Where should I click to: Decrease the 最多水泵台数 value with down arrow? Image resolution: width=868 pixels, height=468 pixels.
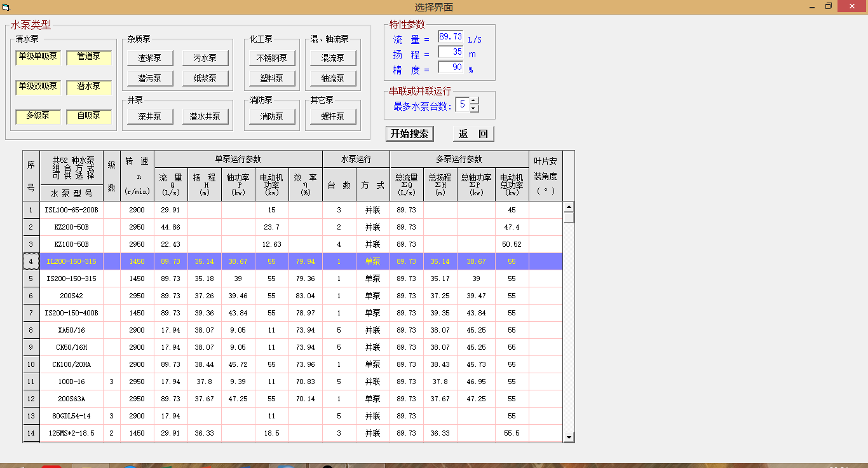click(474, 108)
